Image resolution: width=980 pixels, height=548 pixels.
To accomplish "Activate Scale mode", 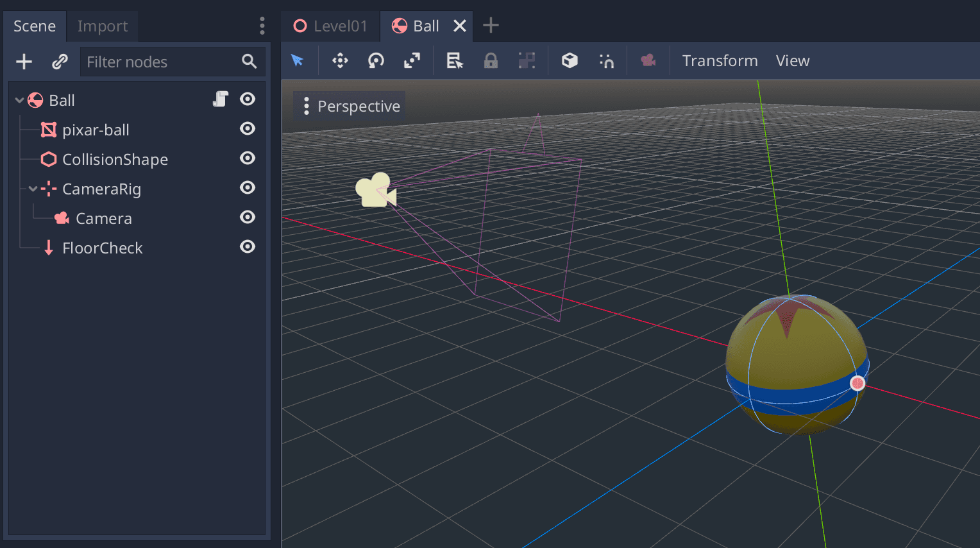I will pos(412,60).
